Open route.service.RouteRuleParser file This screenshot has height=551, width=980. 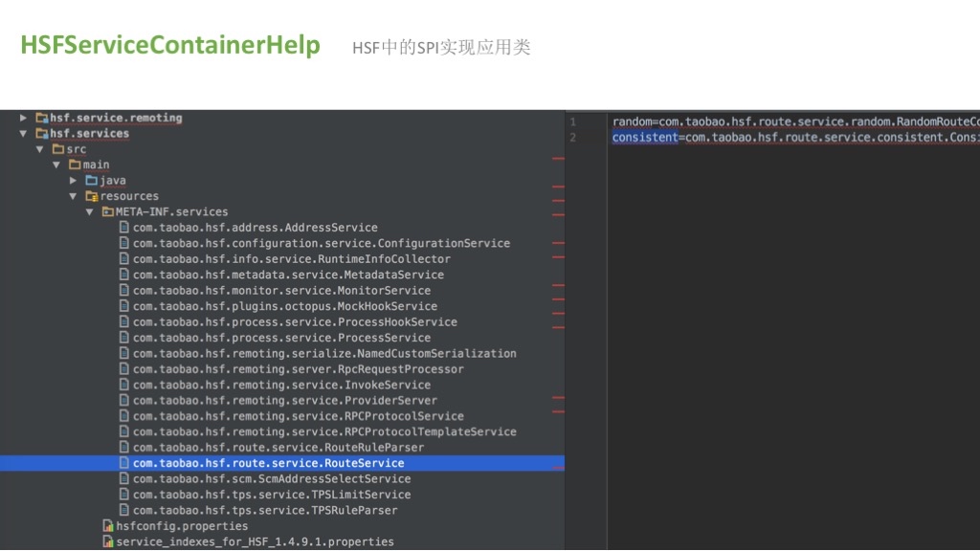click(x=278, y=448)
